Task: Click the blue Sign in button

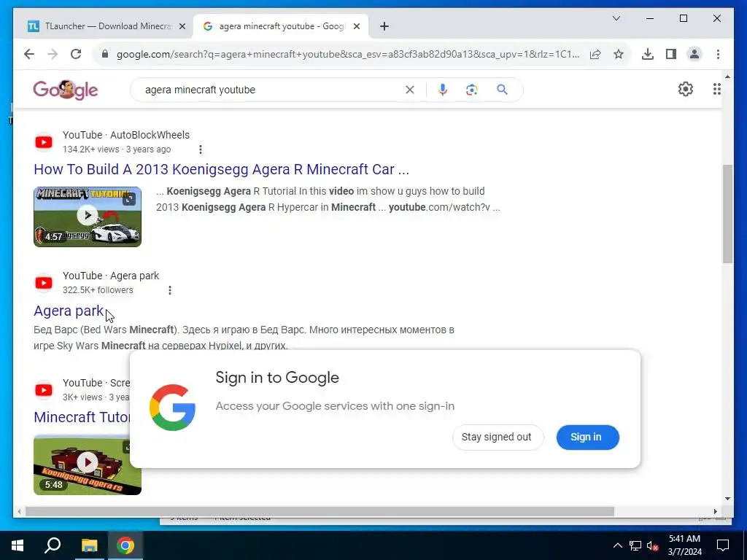Action: (x=587, y=437)
